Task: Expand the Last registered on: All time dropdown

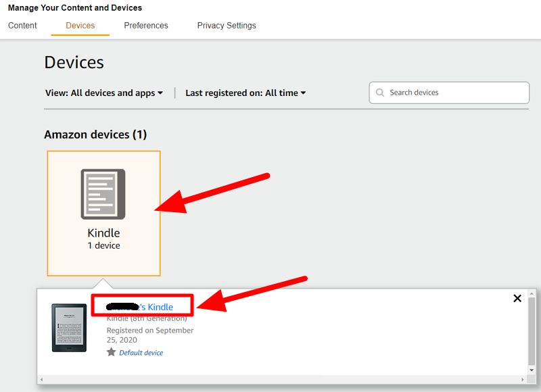Action: click(245, 93)
